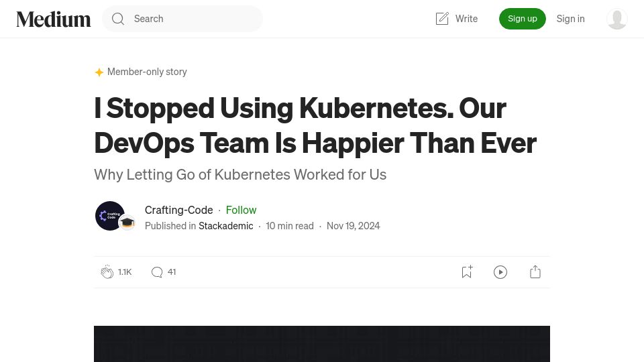Click the green Sign up button

click(523, 19)
